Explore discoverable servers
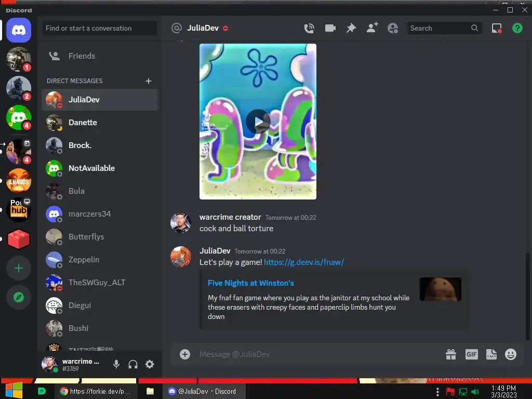Screen dimensions: 532x399 tap(19, 297)
